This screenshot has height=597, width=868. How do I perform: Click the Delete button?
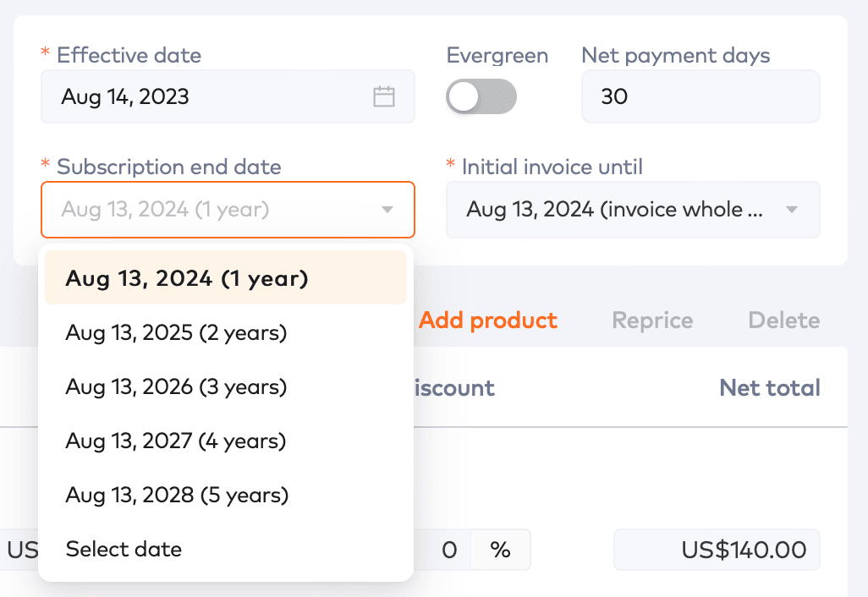coord(784,320)
